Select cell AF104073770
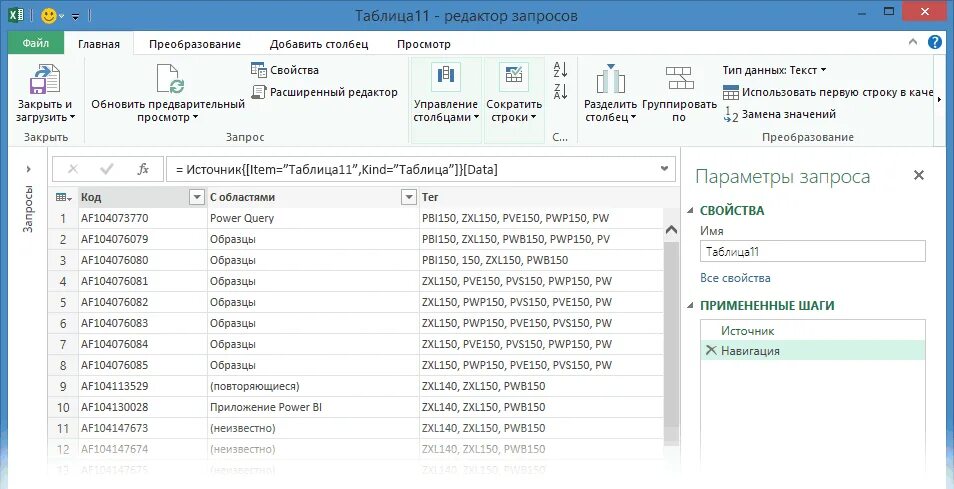Viewport: 954px width, 489px height. pyautogui.click(x=143, y=218)
